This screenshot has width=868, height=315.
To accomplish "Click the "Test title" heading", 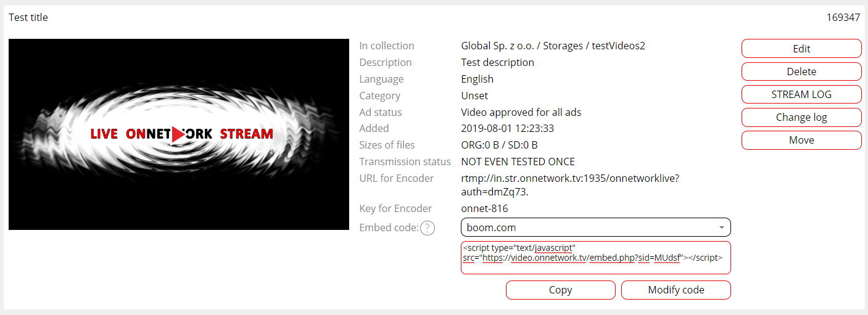I will click(28, 17).
